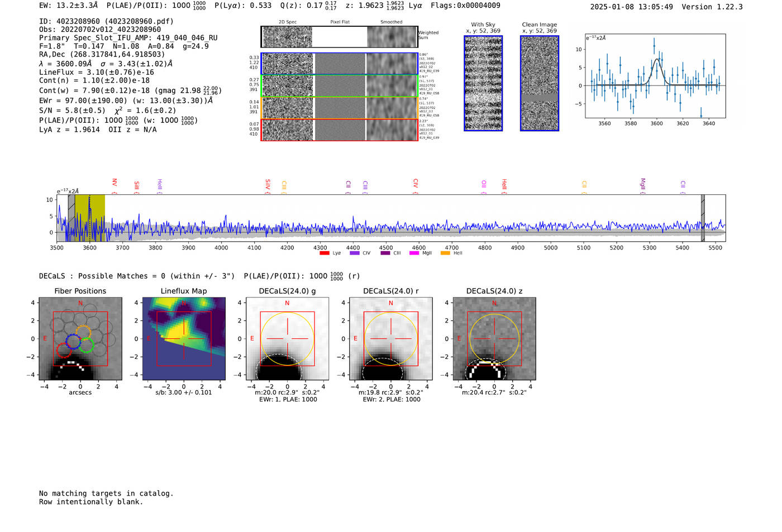Viewport: 782px width, 532px height.
Task: Click the EWr = 97.00 line
Action: pos(126,101)
